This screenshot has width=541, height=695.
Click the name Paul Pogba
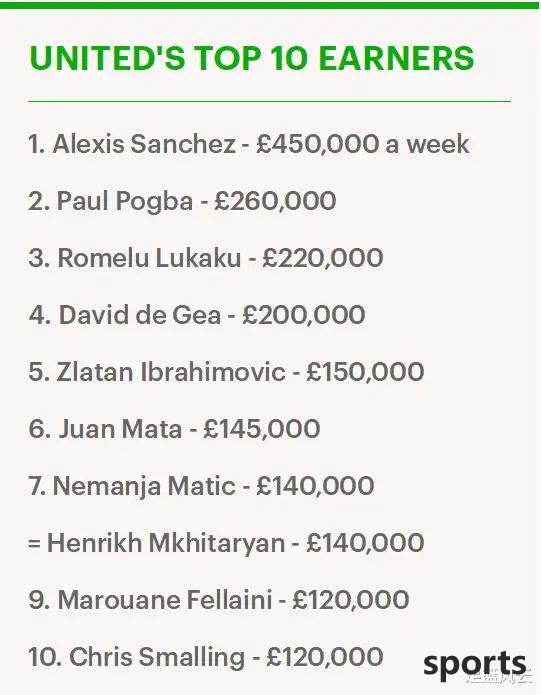(125, 201)
